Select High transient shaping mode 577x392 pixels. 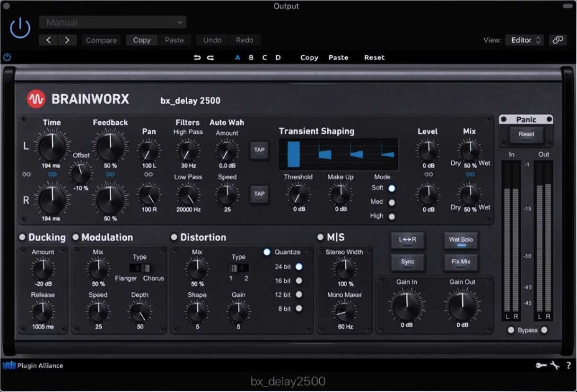[392, 217]
